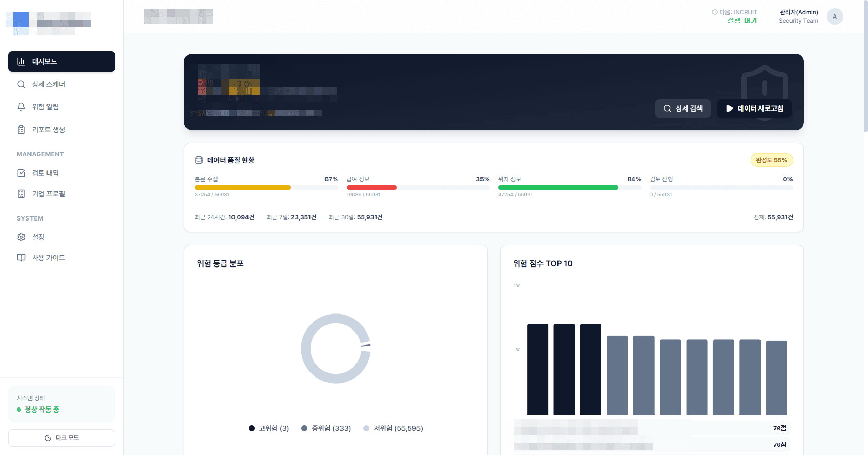Open the admin avatar profile menu

tap(834, 17)
